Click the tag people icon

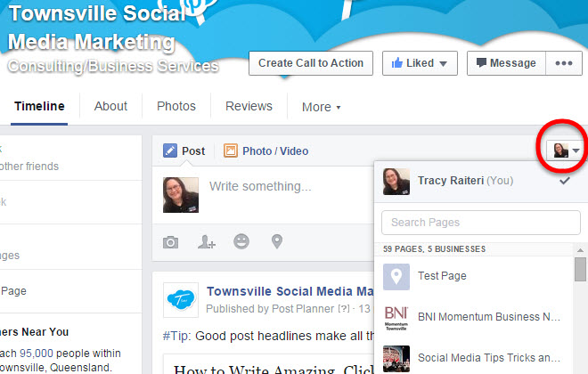(207, 242)
